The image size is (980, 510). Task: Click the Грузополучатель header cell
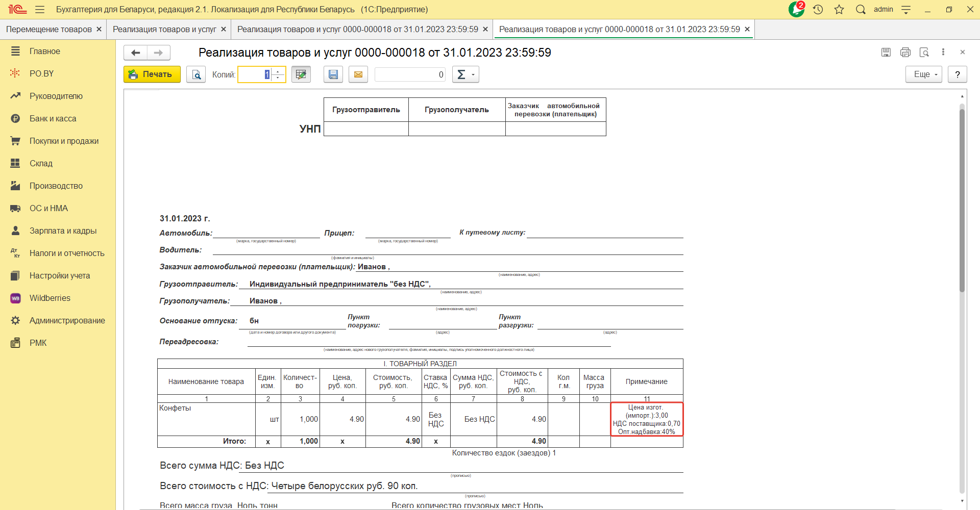point(457,110)
